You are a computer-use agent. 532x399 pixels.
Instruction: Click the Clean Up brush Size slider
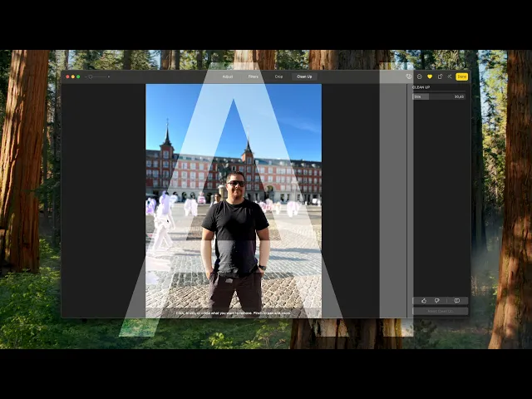click(x=439, y=96)
